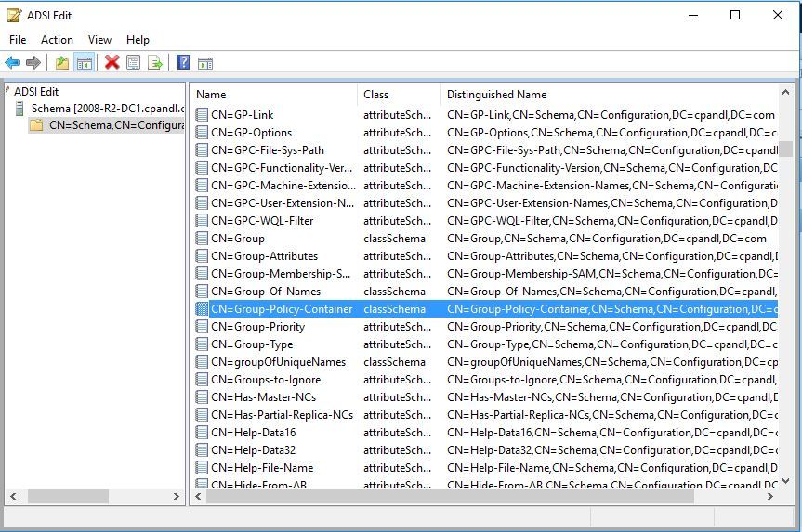Click the object icon of CN=Group-Type
The width and height of the screenshot is (802, 532).
[202, 344]
